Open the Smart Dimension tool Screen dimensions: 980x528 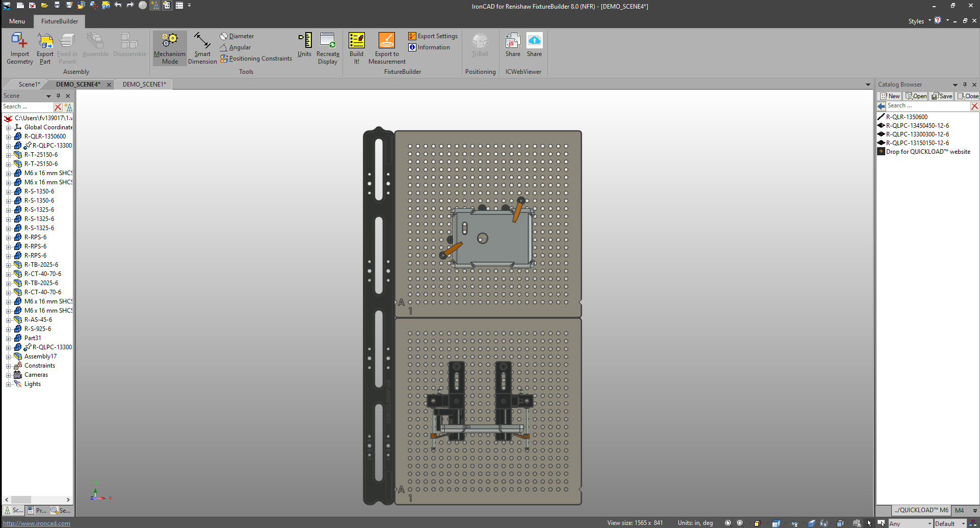click(202, 41)
